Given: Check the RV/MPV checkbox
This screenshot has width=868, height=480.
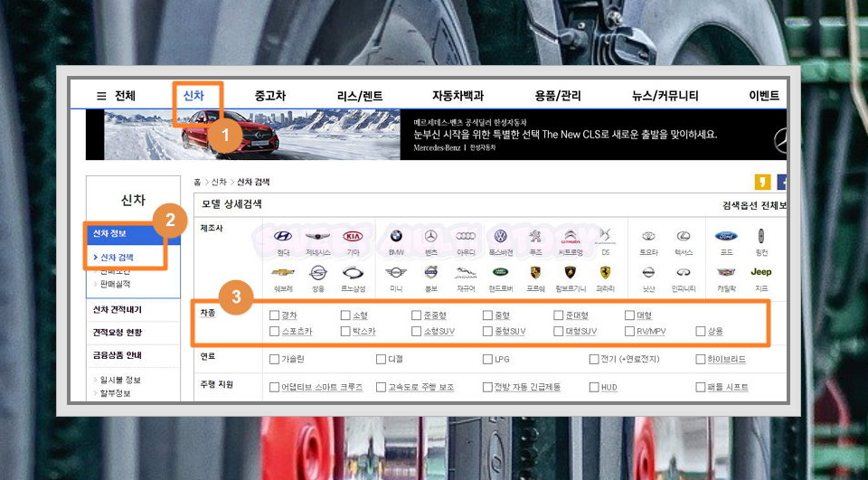Looking at the screenshot, I should [x=629, y=331].
